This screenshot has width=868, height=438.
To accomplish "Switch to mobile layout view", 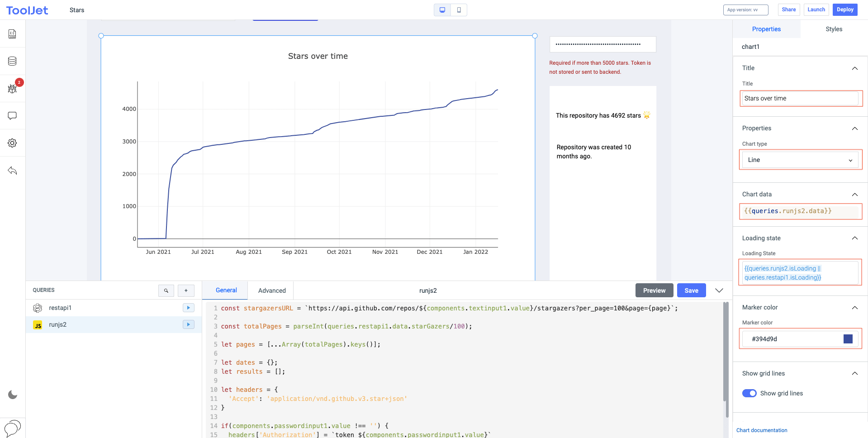I will [x=459, y=10].
